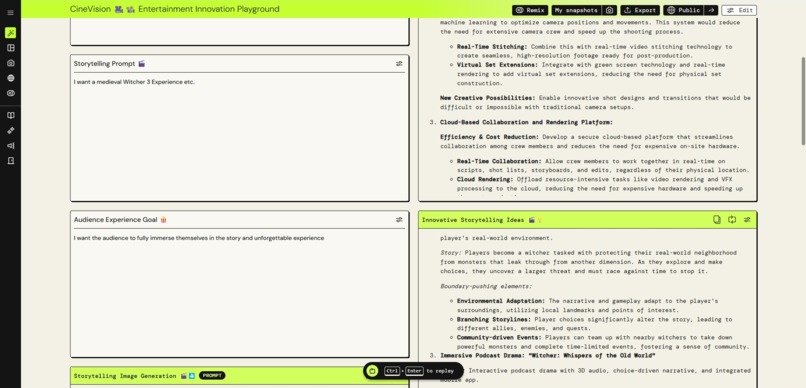
Task: Open the layout grid icon in sidebar
Action: point(10,48)
